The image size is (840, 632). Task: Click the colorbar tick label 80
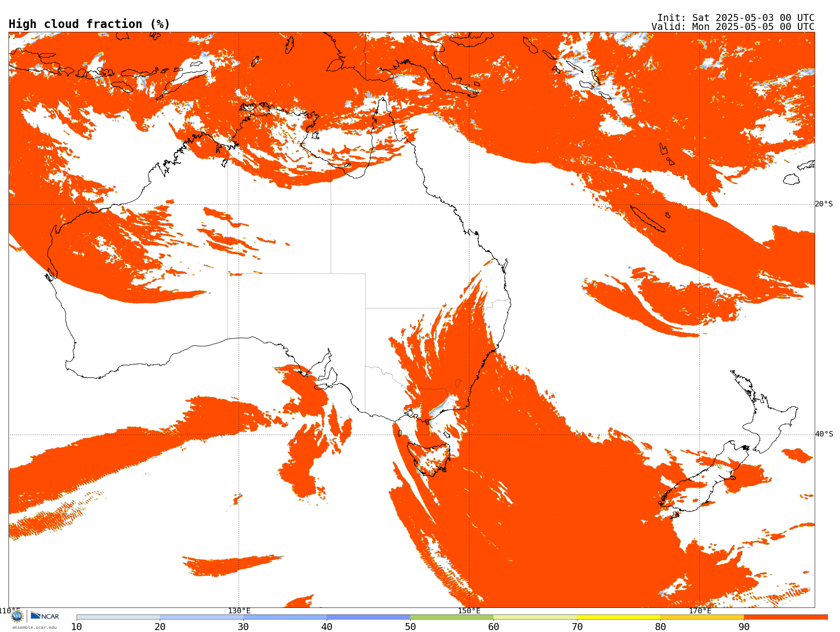click(660, 627)
